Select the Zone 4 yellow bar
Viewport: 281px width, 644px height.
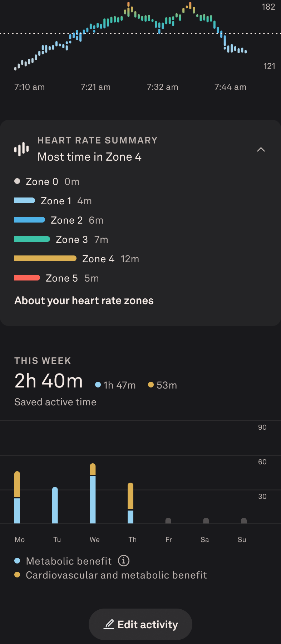[x=45, y=258]
